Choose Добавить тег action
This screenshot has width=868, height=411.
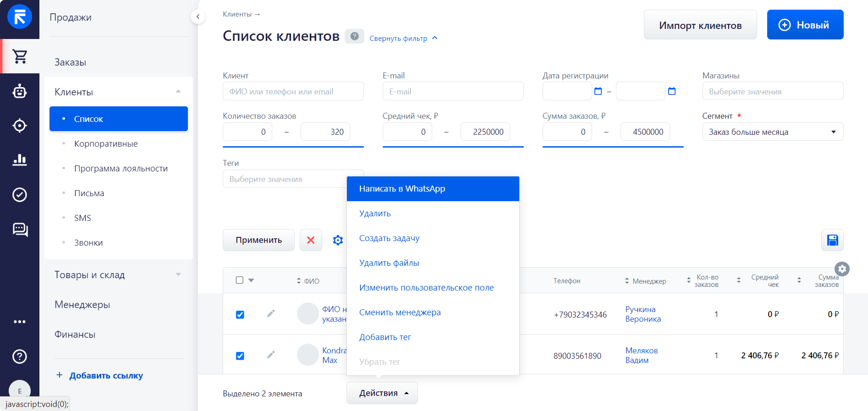point(433,337)
